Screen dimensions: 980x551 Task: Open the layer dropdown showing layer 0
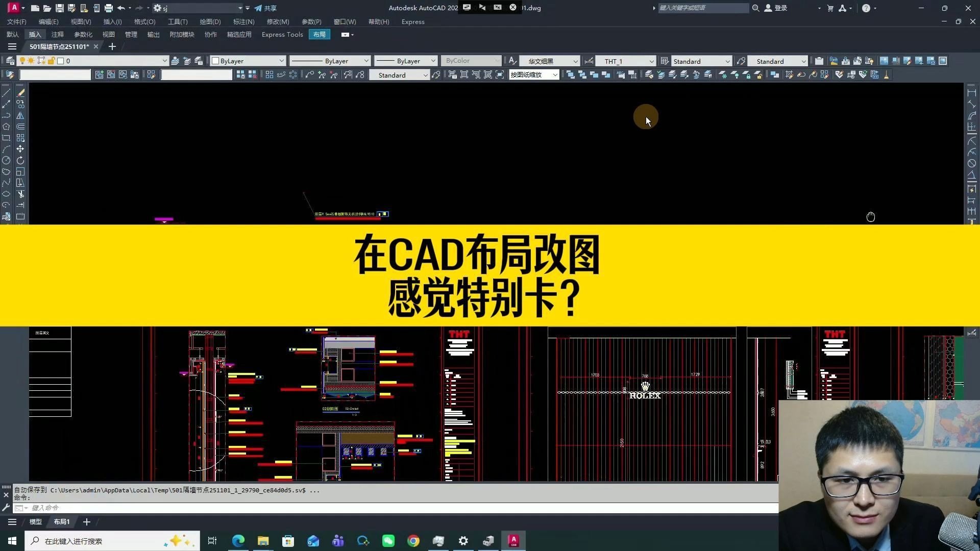coord(164,61)
